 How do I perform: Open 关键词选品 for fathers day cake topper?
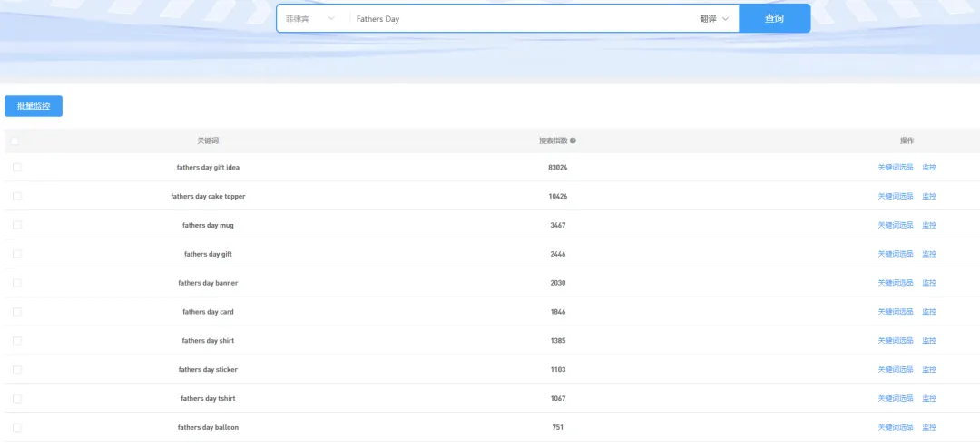896,196
